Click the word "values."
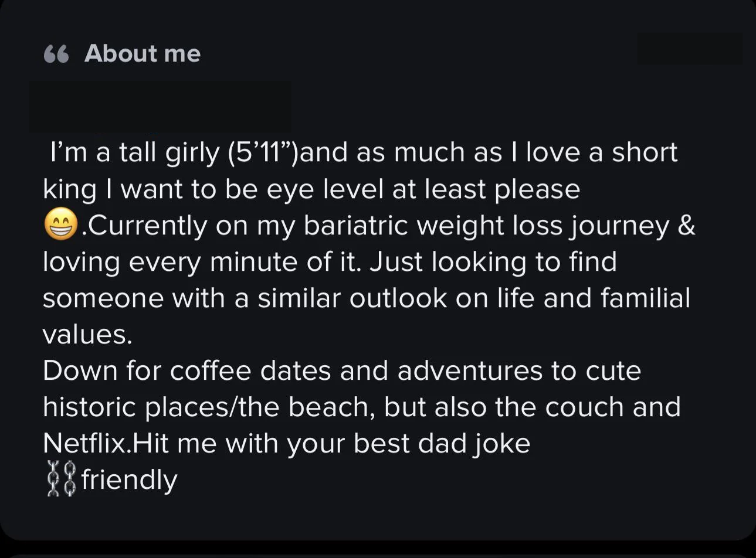Image resolution: width=756 pixels, height=558 pixels. [x=87, y=335]
